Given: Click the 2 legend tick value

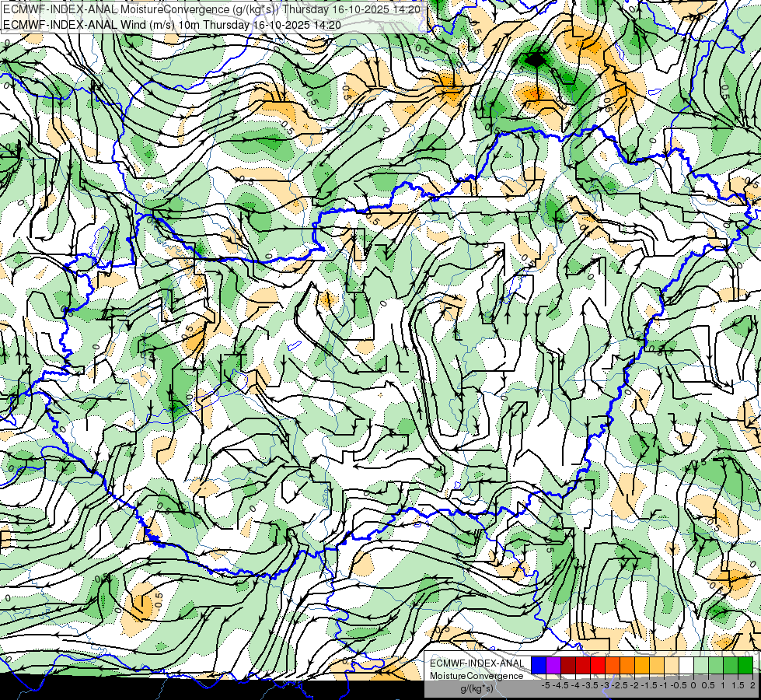Looking at the screenshot, I should tap(752, 685).
